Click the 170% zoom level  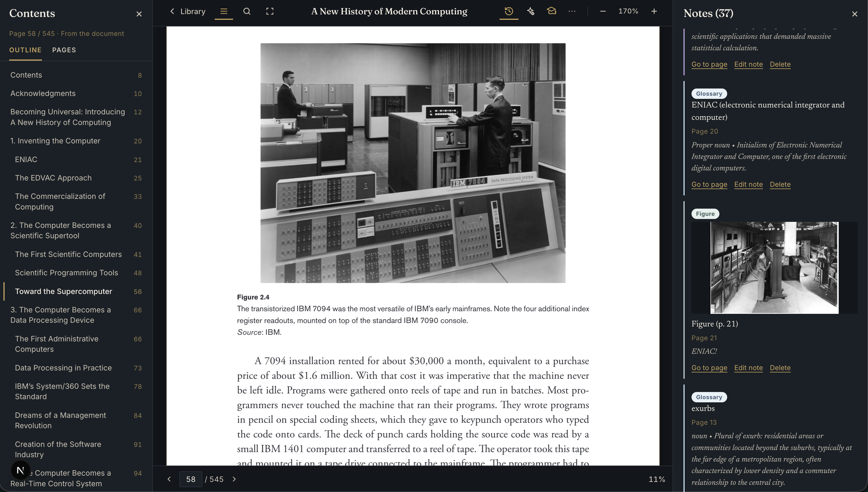coord(628,11)
